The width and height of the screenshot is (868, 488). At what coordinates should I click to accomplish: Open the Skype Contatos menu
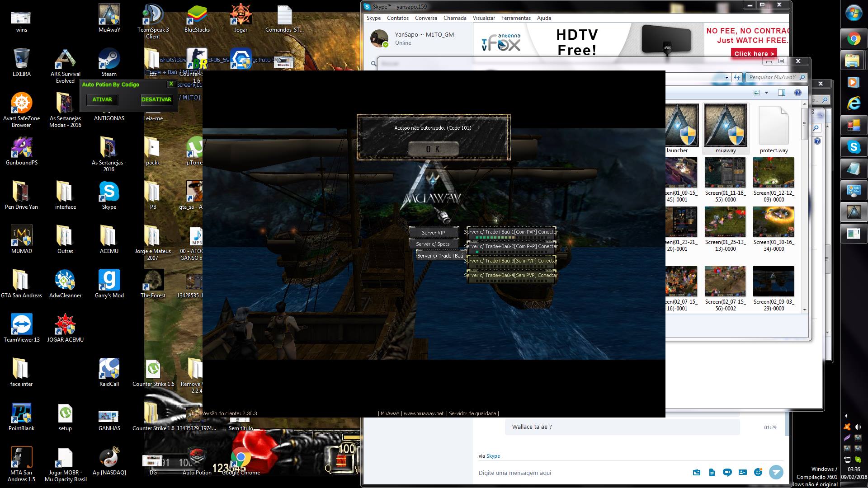click(x=397, y=18)
